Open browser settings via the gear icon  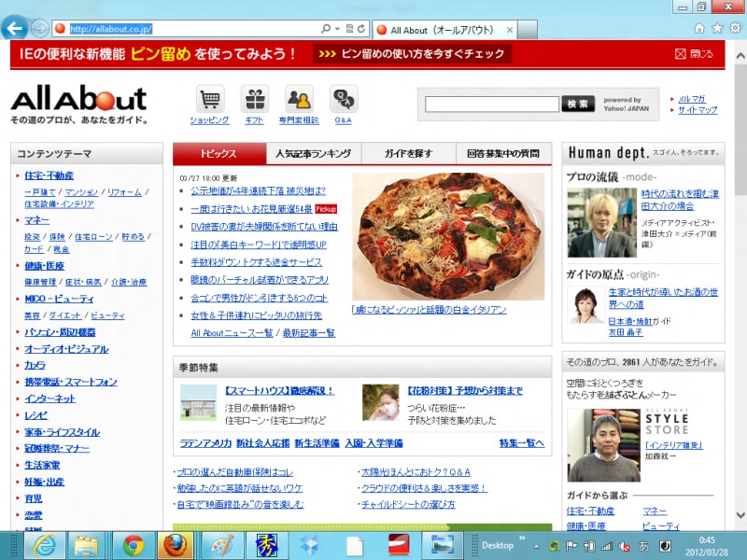pyautogui.click(x=734, y=28)
